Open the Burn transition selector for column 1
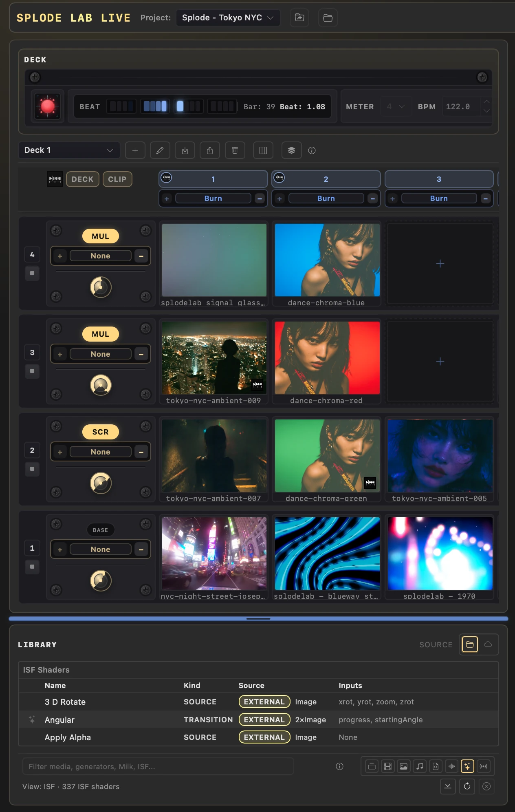 pyautogui.click(x=213, y=198)
